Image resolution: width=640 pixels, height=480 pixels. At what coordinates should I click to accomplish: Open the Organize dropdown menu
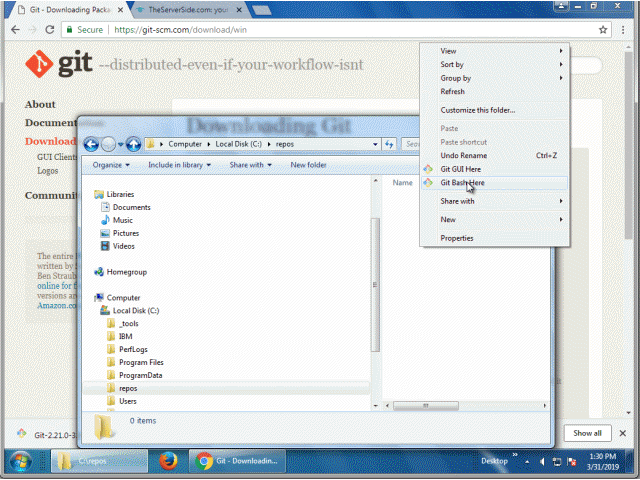[110, 165]
